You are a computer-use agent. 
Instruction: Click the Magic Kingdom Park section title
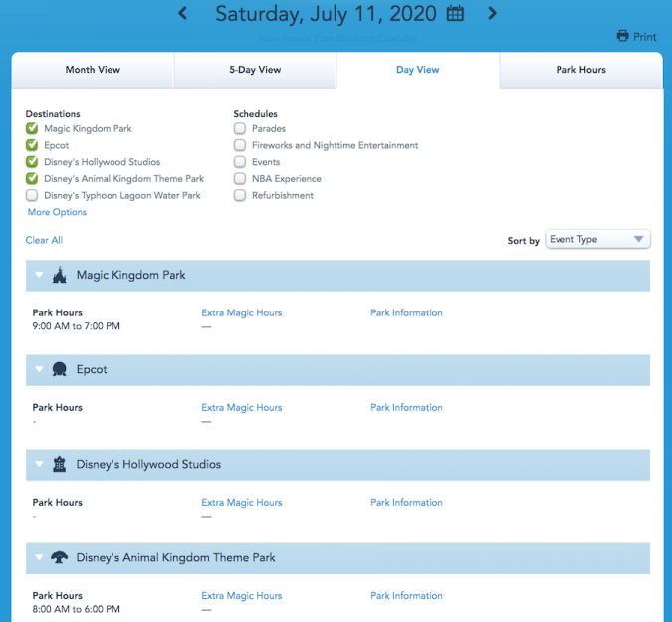130,275
